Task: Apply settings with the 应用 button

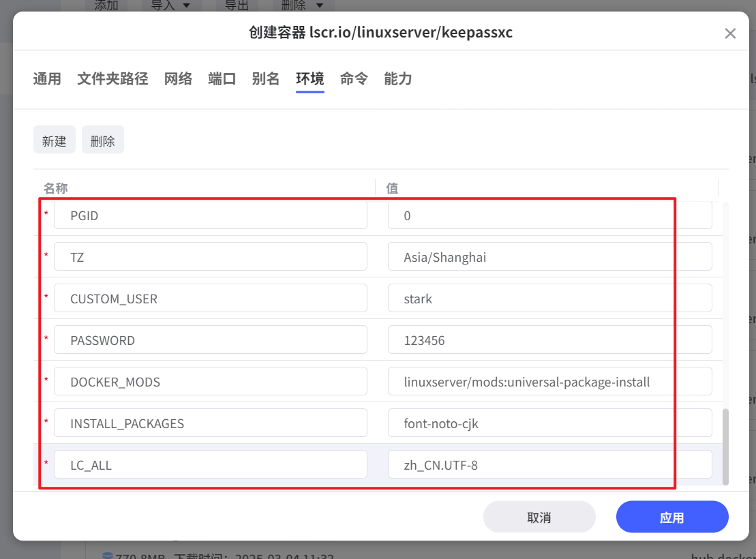Action: click(672, 517)
